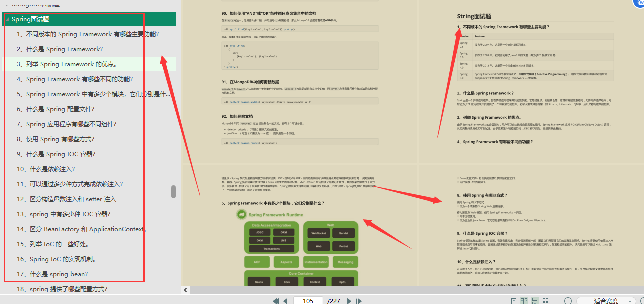
Task: Click page heading 2、什么是 Spring Framework?
Action: click(x=485, y=93)
